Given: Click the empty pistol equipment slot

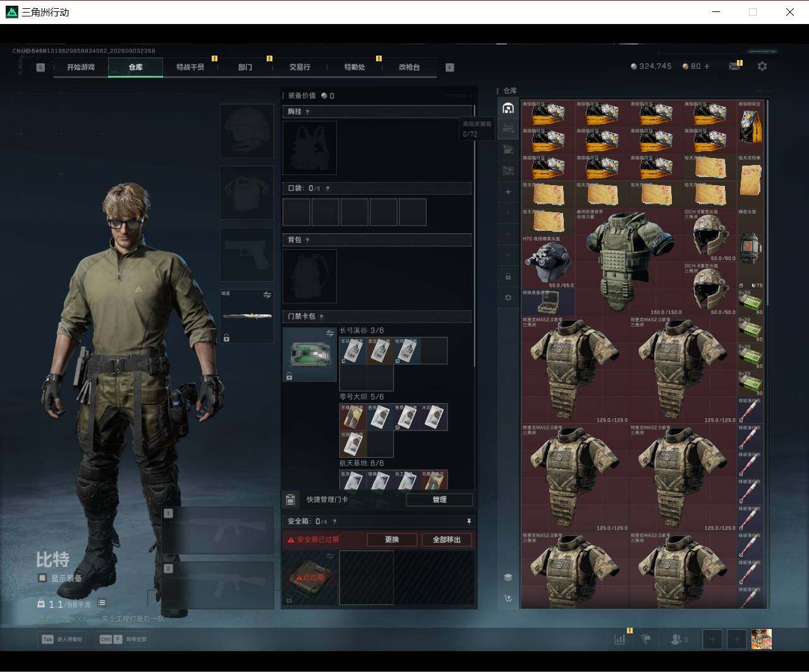Looking at the screenshot, I should click(246, 254).
